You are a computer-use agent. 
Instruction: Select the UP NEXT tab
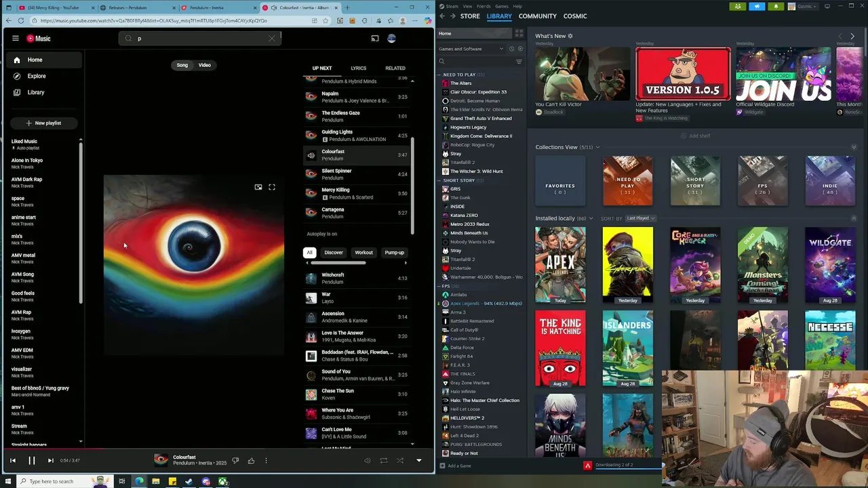tap(322, 68)
